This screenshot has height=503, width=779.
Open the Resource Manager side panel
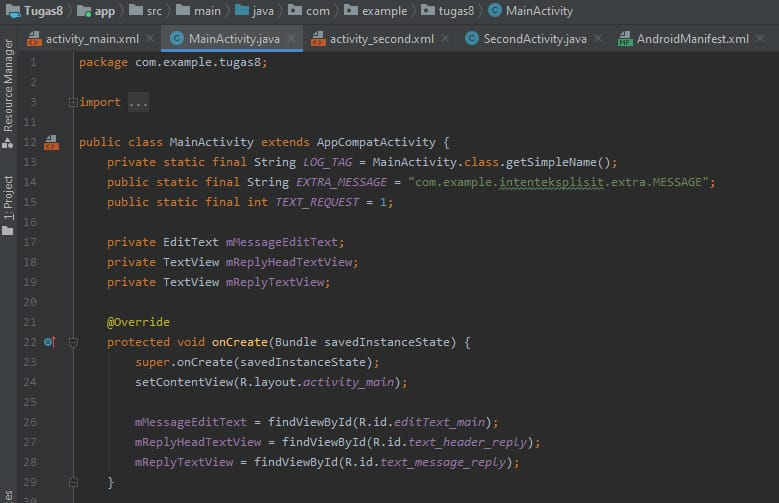[x=8, y=94]
